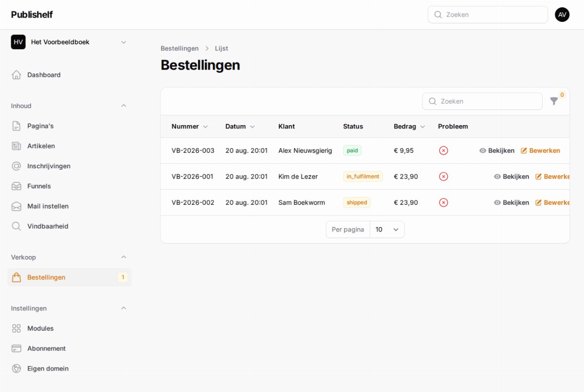Click customer name Alex Nieuwsgierig

click(x=305, y=151)
